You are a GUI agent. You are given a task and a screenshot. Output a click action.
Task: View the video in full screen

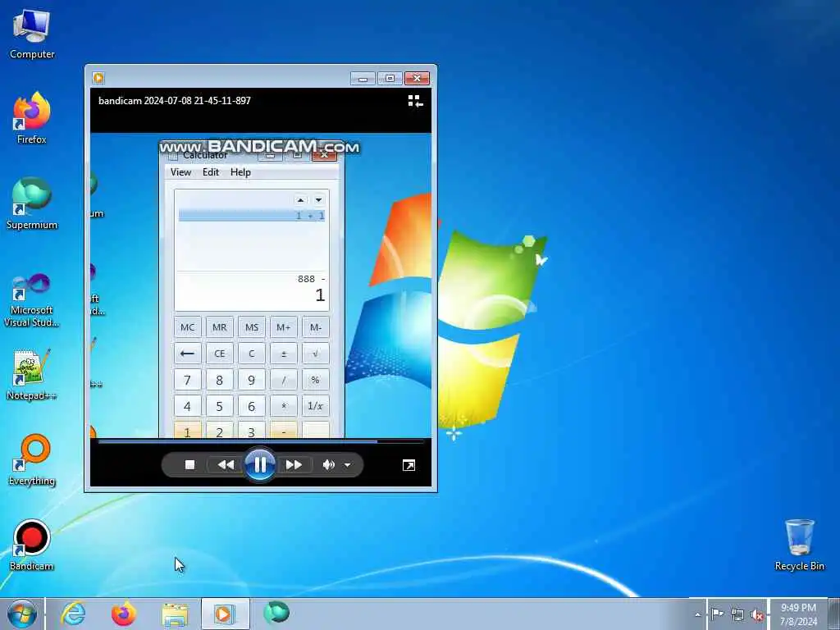[x=409, y=465]
